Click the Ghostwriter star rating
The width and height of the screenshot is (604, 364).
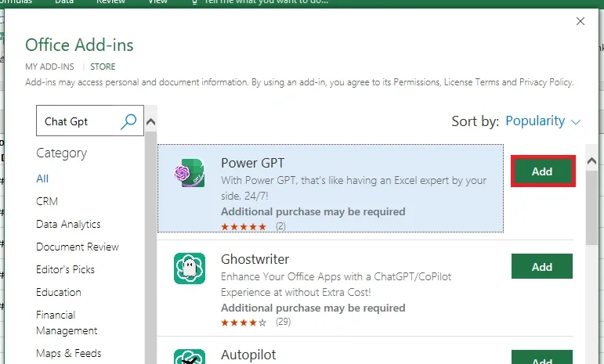click(x=243, y=322)
